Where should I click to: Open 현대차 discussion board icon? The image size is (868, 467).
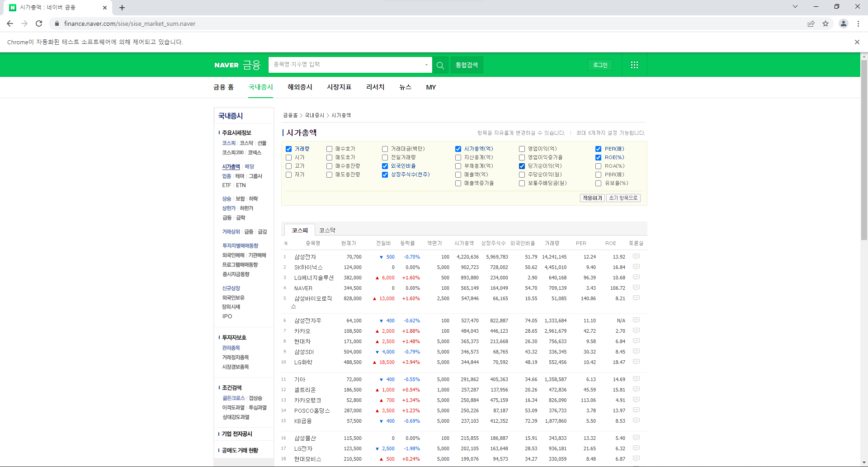tap(636, 341)
